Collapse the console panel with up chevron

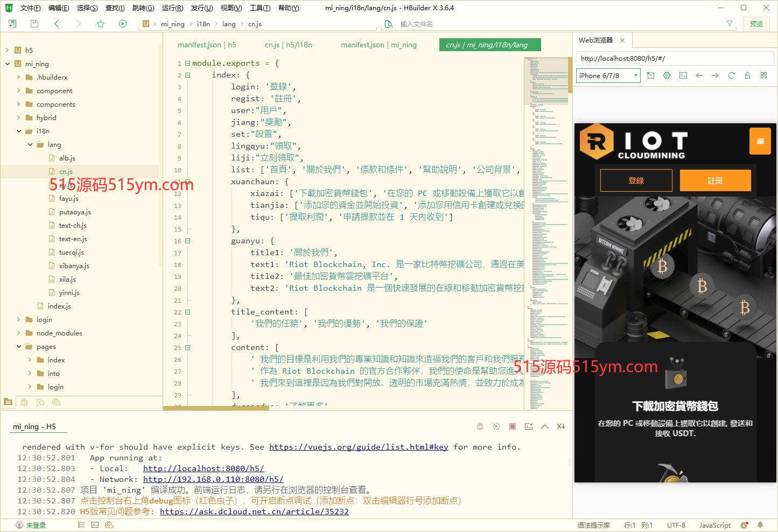click(x=545, y=426)
